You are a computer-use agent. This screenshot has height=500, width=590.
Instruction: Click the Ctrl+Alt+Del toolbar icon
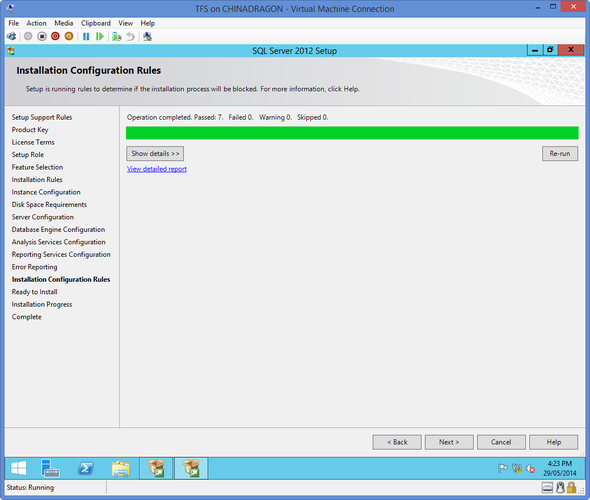(12, 36)
